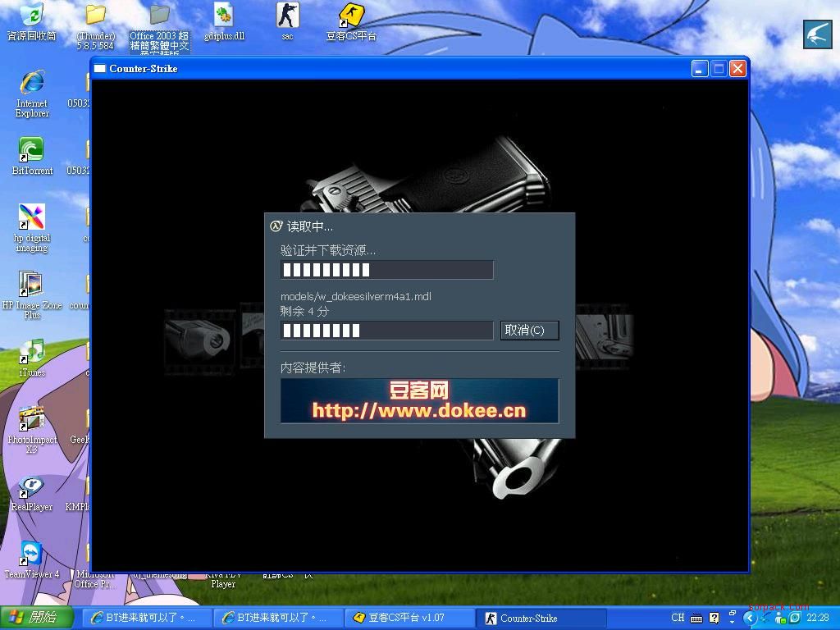840x630 pixels.
Task: Click the resource verification progress bar
Action: click(x=386, y=270)
